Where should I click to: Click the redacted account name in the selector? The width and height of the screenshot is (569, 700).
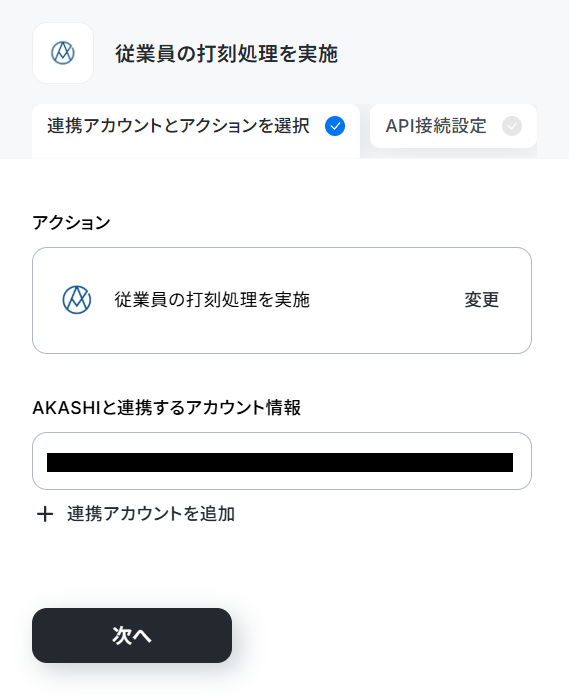point(280,462)
